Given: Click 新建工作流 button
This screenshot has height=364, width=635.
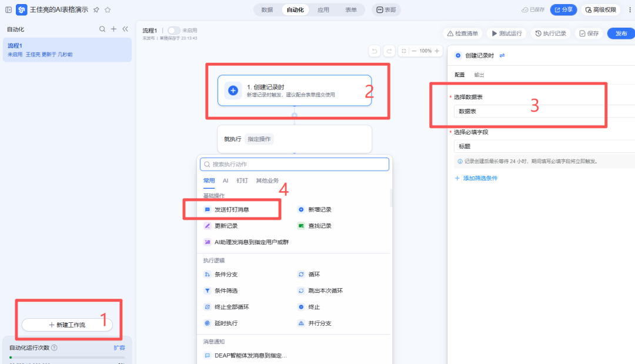Looking at the screenshot, I should tap(67, 325).
